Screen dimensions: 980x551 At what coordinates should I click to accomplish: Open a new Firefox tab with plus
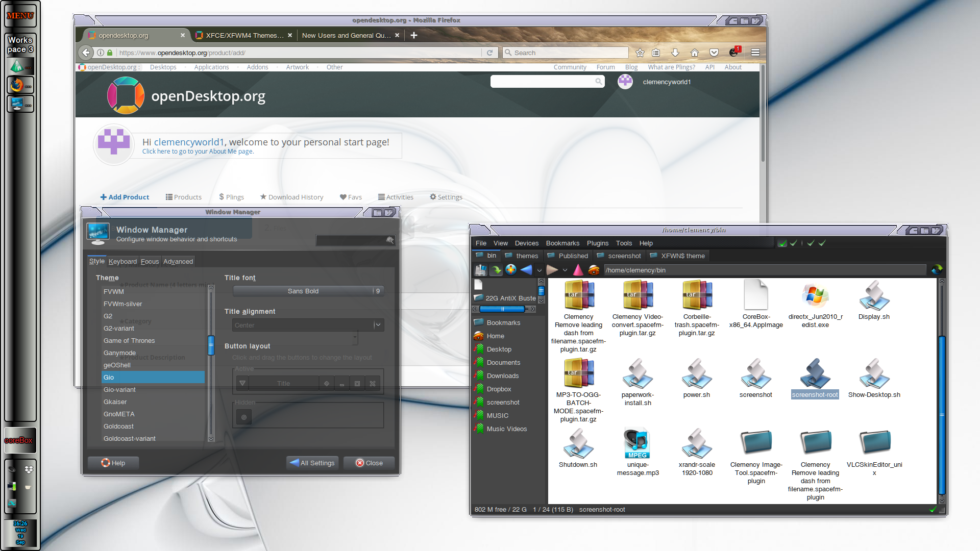pyautogui.click(x=414, y=35)
